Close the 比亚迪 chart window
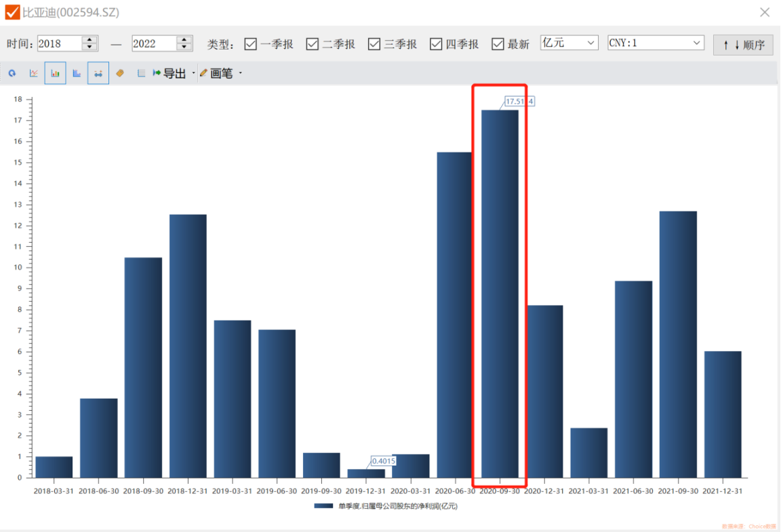 pyautogui.click(x=765, y=12)
